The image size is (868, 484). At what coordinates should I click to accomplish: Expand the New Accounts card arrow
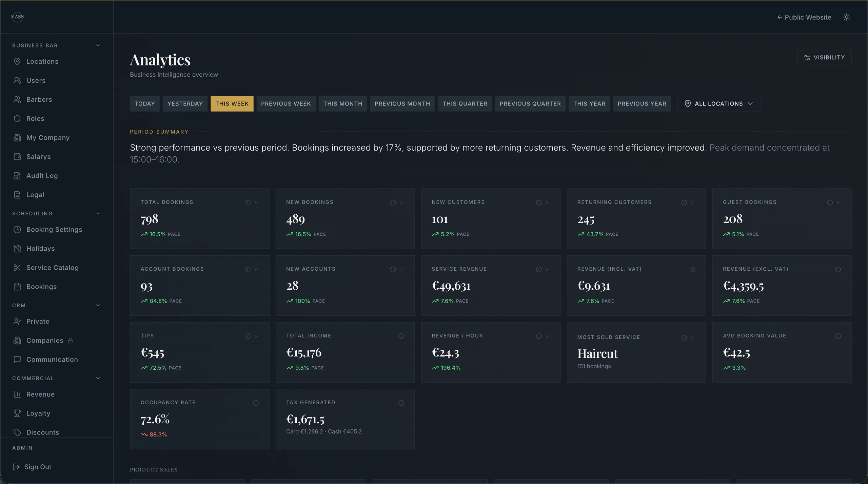coord(401,270)
